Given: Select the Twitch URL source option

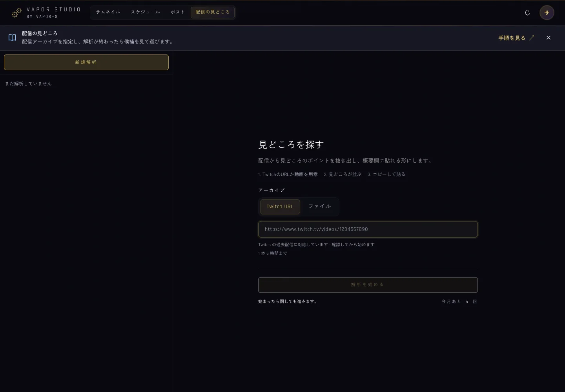Looking at the screenshot, I should pyautogui.click(x=280, y=207).
